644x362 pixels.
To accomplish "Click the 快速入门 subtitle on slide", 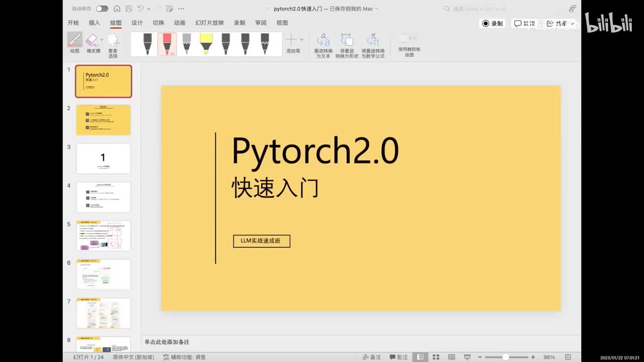I will [x=275, y=189].
